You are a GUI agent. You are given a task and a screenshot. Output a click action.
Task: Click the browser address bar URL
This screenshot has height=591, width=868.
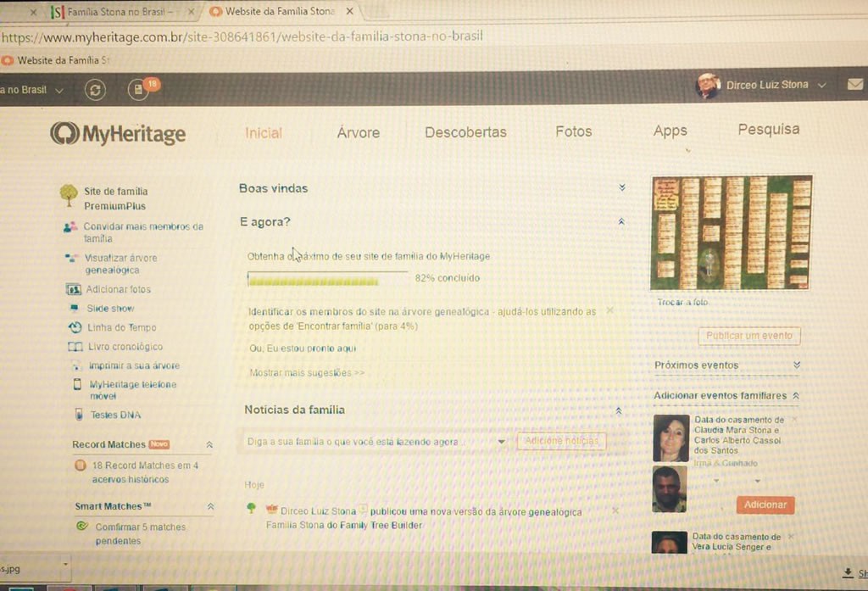(x=242, y=36)
